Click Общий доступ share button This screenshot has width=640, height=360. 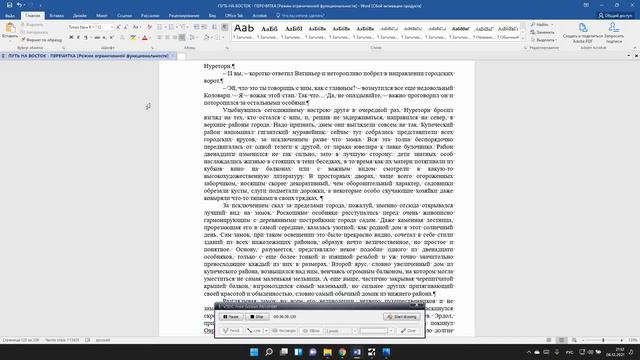615,16
